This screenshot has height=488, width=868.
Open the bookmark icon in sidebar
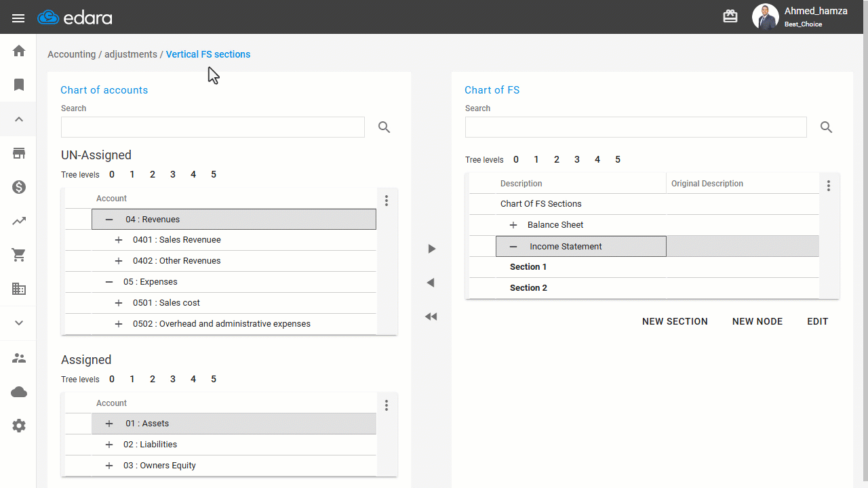pos(19,85)
